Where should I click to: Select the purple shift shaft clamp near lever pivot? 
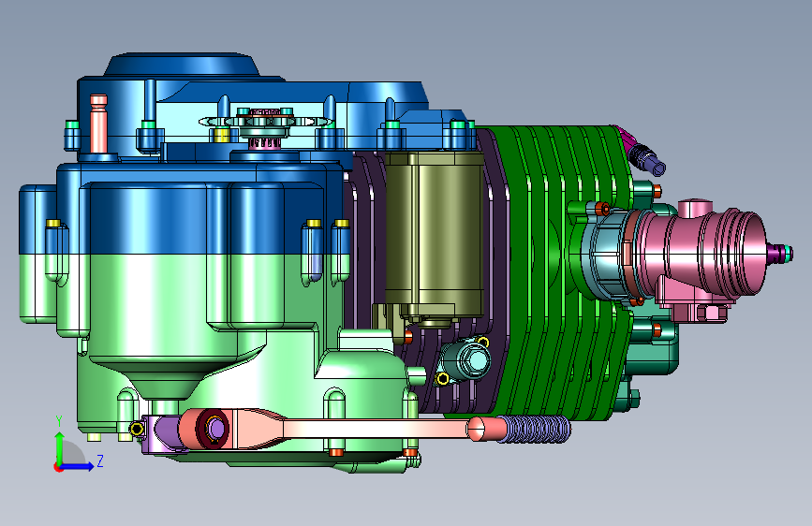(x=162, y=435)
